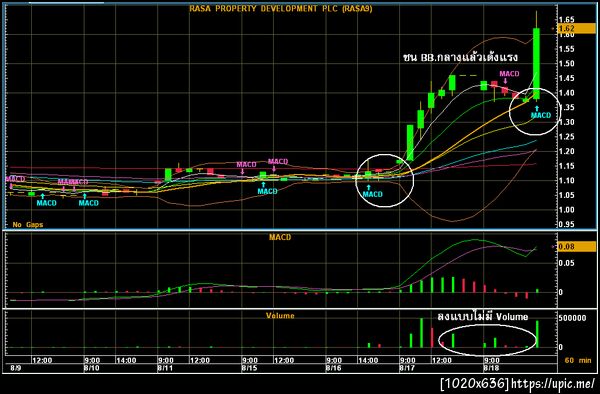Click the 1.65 price axis label
The width and height of the screenshot is (600, 394).
567,20
